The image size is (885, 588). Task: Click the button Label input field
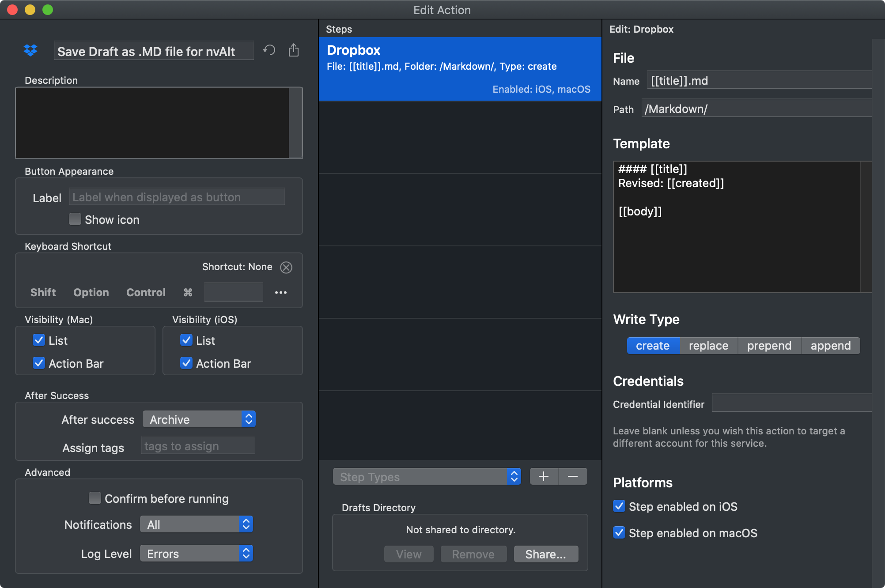[x=177, y=197]
